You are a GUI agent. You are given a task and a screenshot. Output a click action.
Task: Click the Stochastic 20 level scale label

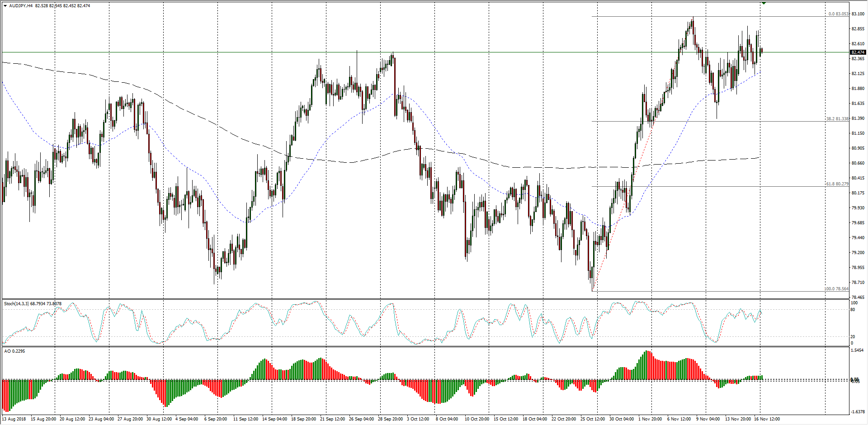[x=853, y=337]
